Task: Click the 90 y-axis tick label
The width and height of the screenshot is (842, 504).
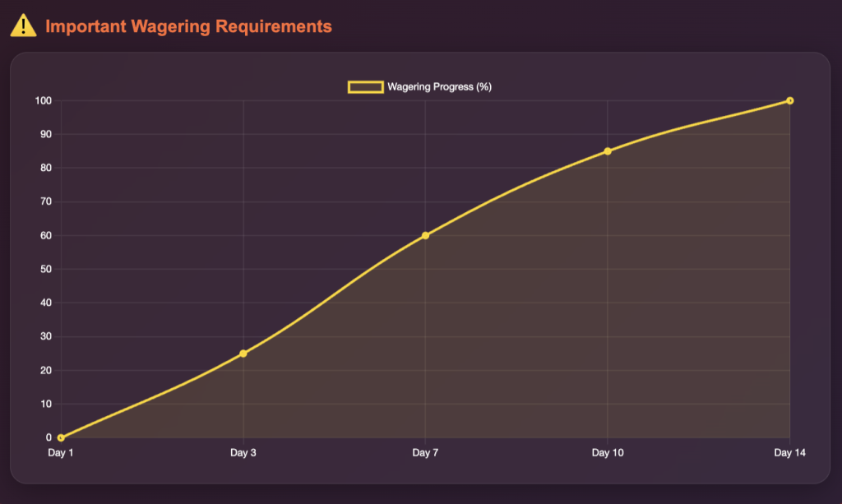Action: point(46,135)
